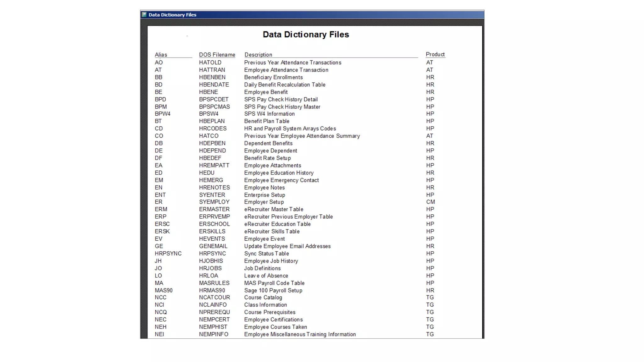This screenshot has height=362, width=644.
Task: Click HR and Payroll System Arrays Codes
Action: pos(290,129)
